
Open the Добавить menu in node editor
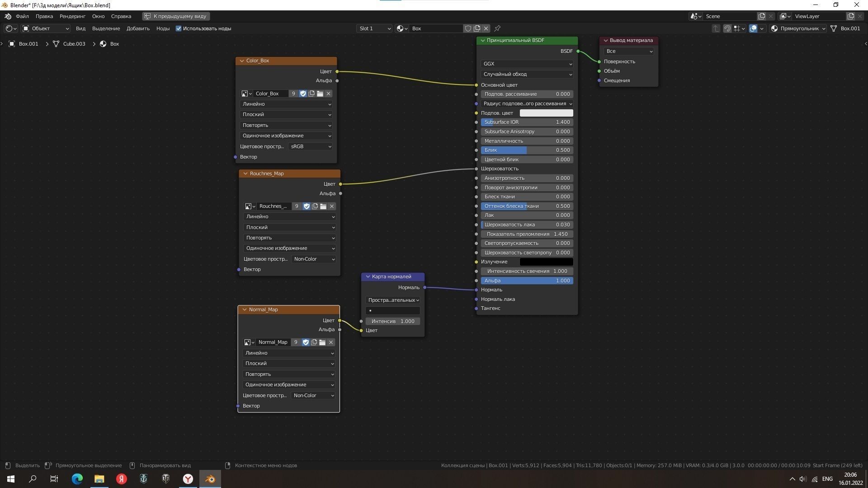[138, 28]
